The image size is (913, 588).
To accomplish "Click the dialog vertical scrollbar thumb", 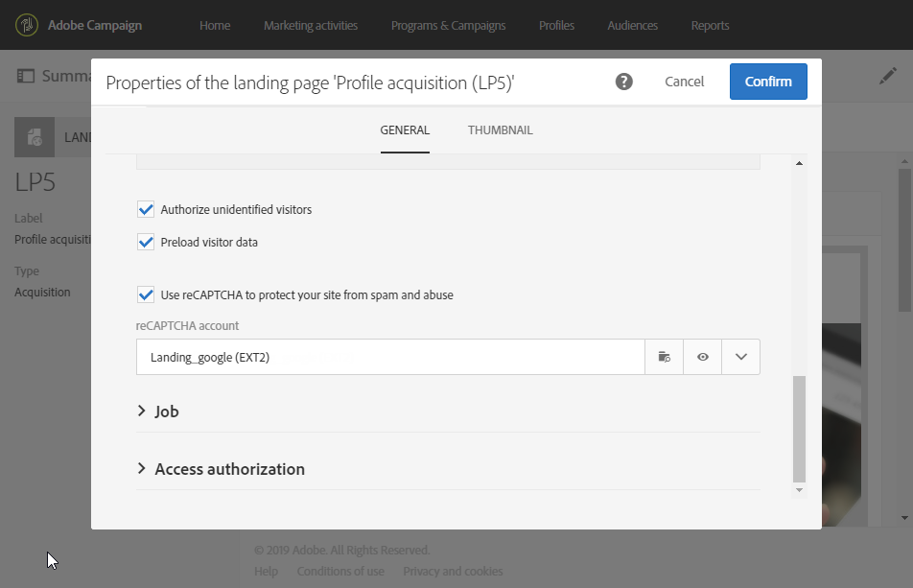I will point(799,429).
